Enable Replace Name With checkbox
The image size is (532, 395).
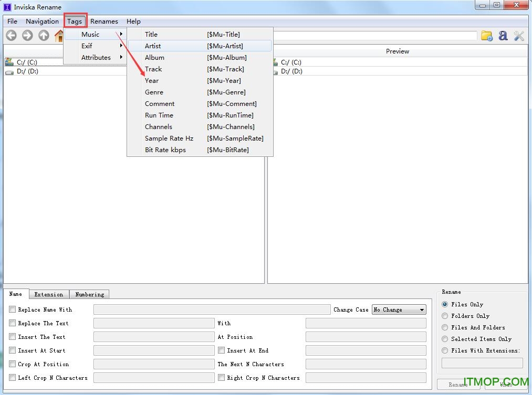click(13, 309)
